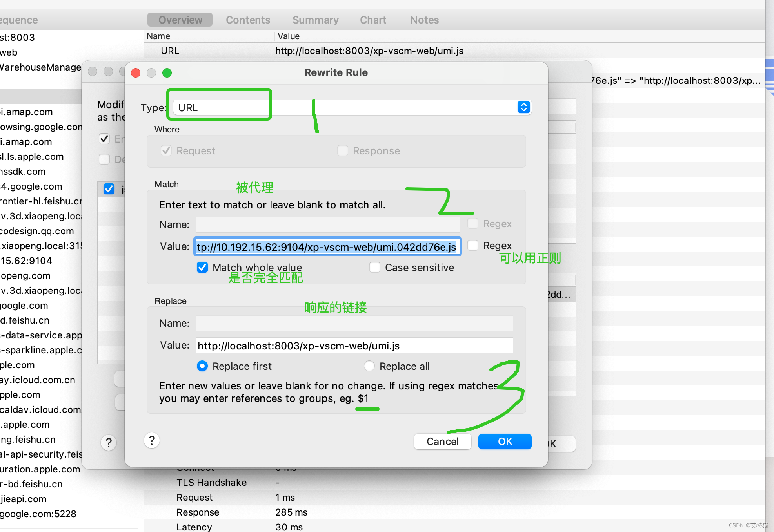Select the owsing.google.com host in sidebar
The height and width of the screenshot is (532, 774).
click(41, 127)
